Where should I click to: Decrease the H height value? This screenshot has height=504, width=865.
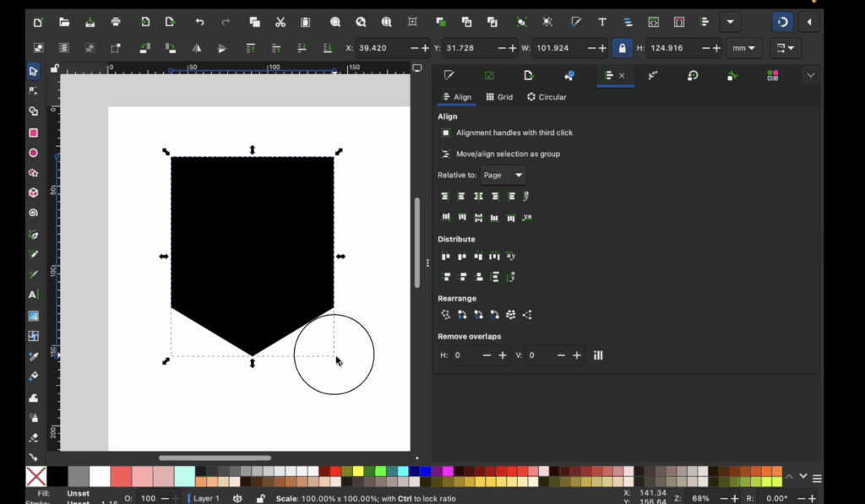705,48
